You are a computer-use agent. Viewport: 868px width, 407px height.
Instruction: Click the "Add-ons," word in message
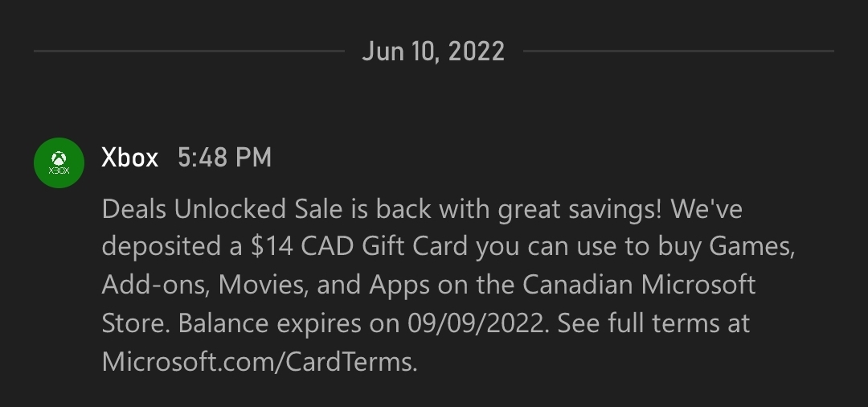click(156, 286)
